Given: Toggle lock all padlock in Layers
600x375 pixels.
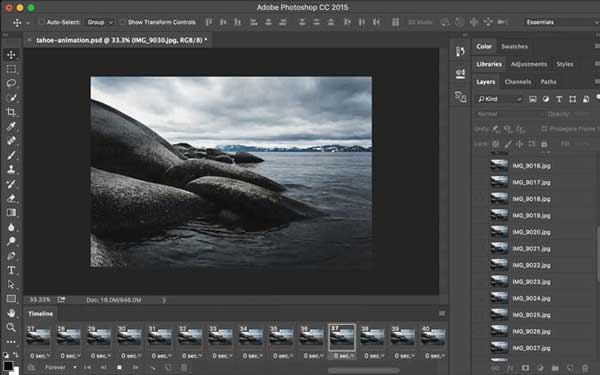Looking at the screenshot, I should (544, 144).
